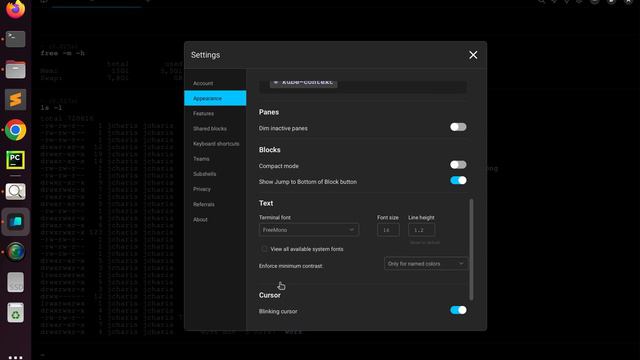The width and height of the screenshot is (640, 360).
Task: Click the 'ls -l' command in terminal
Action: (51, 108)
